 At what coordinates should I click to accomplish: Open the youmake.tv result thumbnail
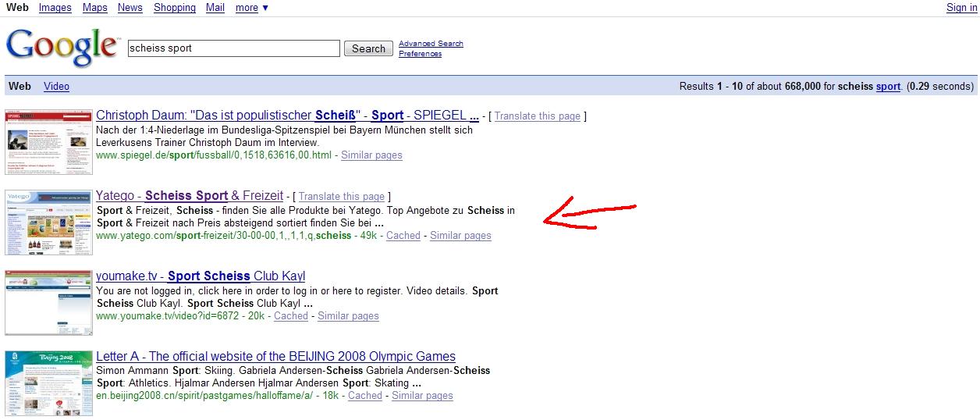pos(48,303)
